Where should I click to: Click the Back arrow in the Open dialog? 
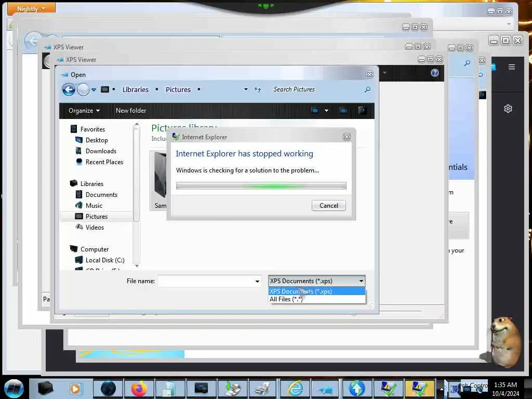(x=69, y=89)
